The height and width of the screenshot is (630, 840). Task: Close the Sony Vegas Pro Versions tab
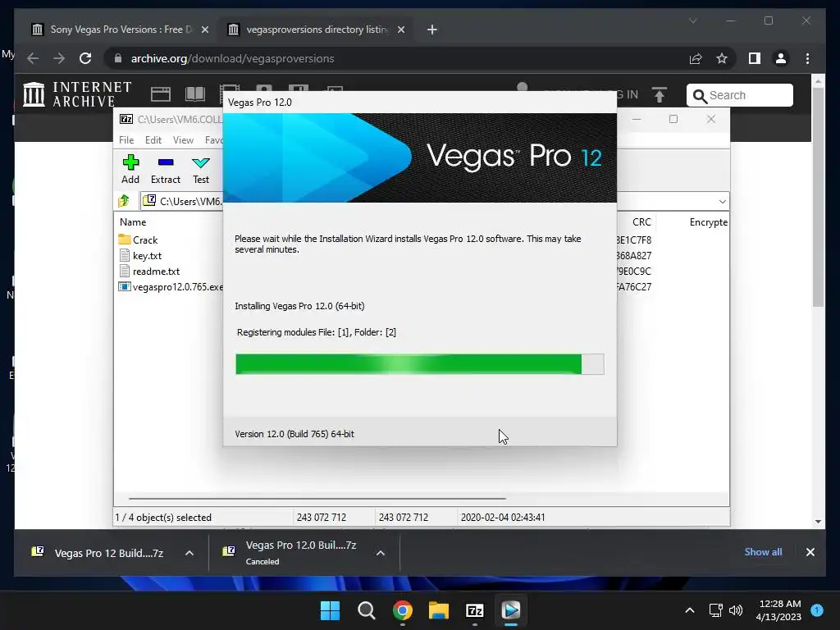tap(204, 30)
